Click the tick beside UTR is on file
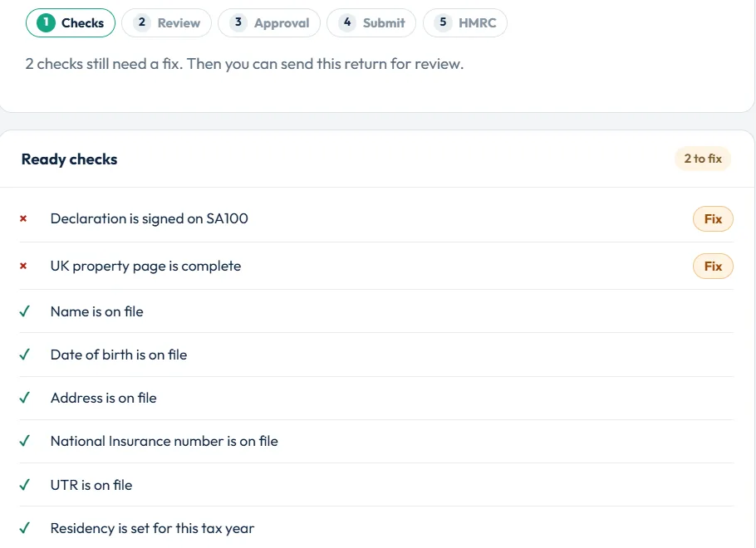 pos(25,485)
